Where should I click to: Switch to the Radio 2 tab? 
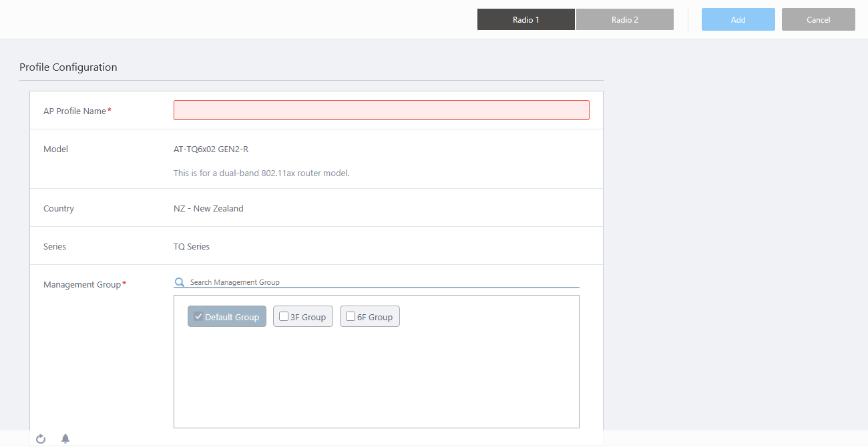click(x=625, y=19)
